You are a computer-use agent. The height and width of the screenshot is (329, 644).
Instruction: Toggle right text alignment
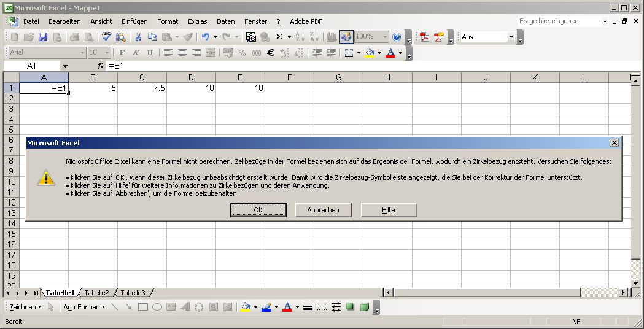196,53
